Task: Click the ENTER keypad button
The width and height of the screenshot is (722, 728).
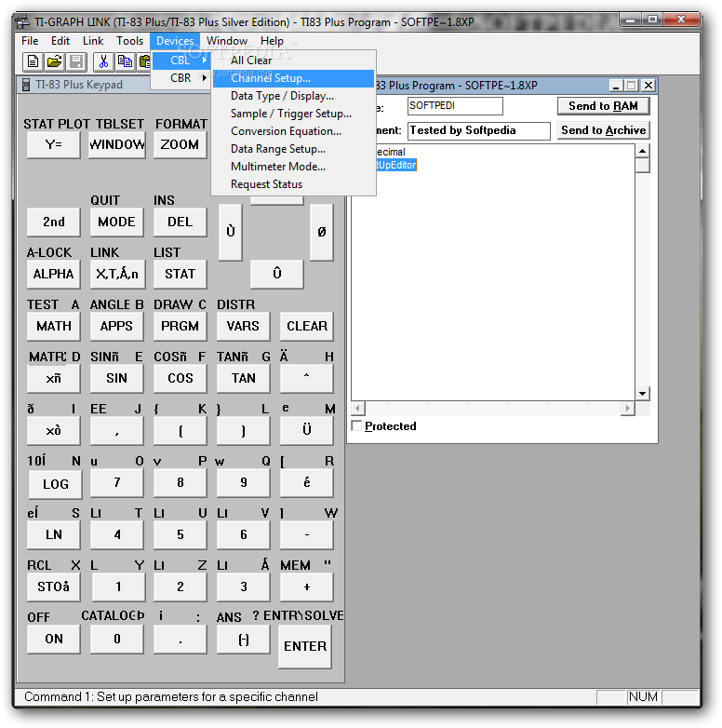Action: [x=305, y=646]
